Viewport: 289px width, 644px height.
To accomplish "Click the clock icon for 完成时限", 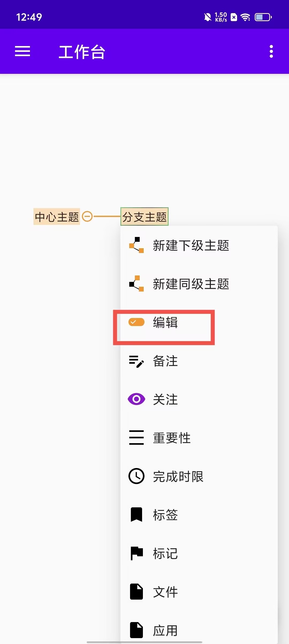I will [x=136, y=476].
